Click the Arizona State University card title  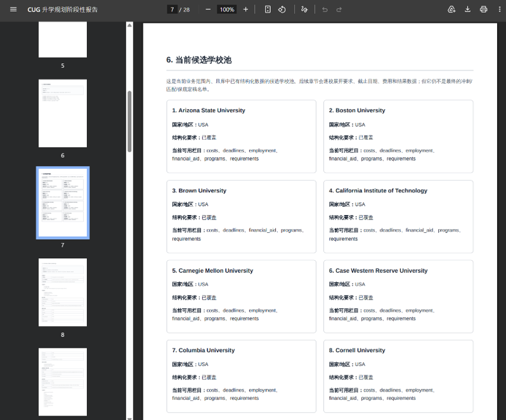point(209,110)
